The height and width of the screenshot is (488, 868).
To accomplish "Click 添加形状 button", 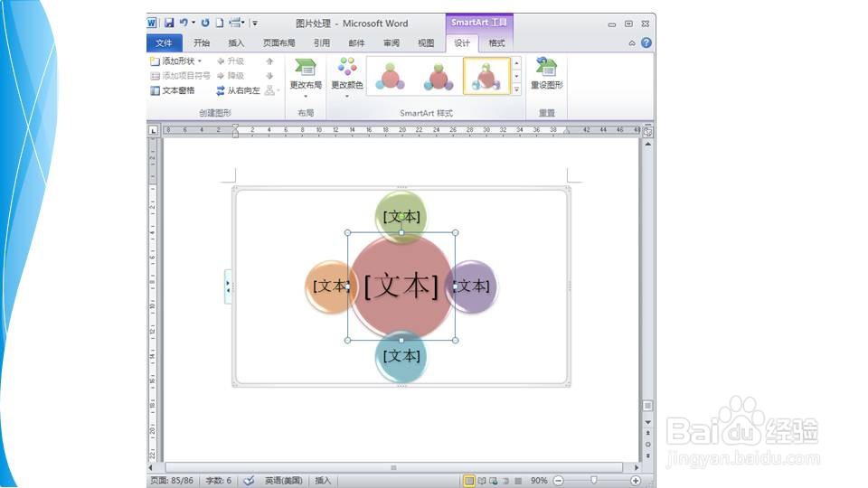I will [172, 61].
